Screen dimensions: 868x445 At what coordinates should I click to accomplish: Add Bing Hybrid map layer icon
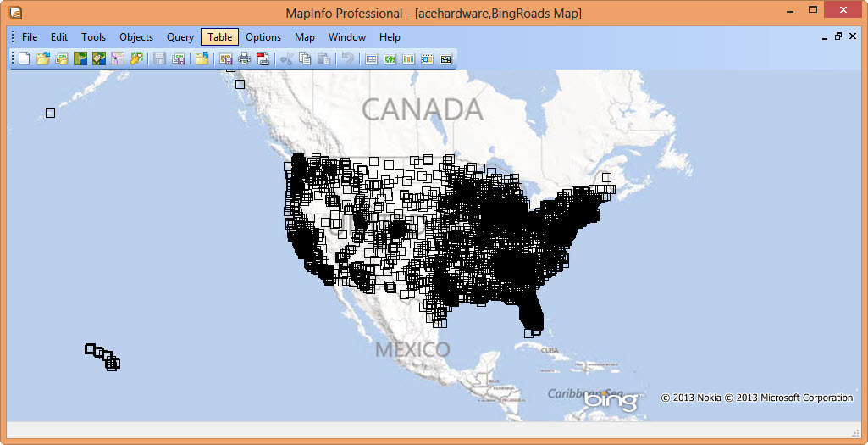tap(99, 58)
